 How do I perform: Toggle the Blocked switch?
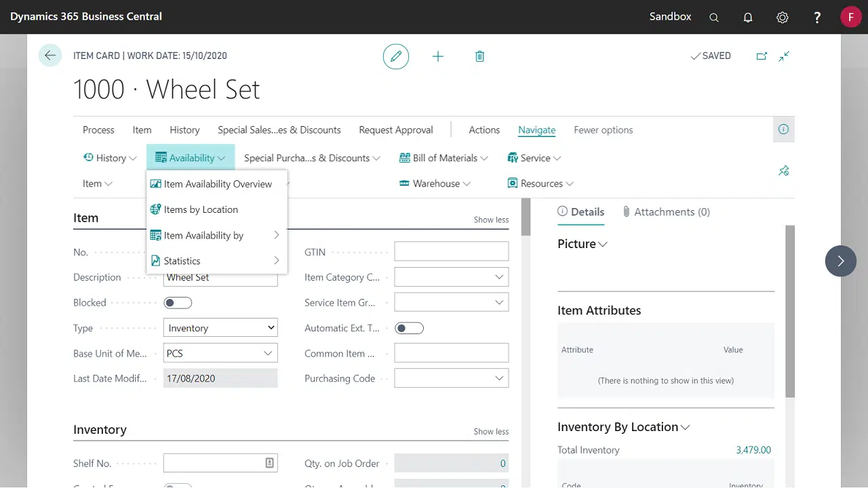coord(178,303)
